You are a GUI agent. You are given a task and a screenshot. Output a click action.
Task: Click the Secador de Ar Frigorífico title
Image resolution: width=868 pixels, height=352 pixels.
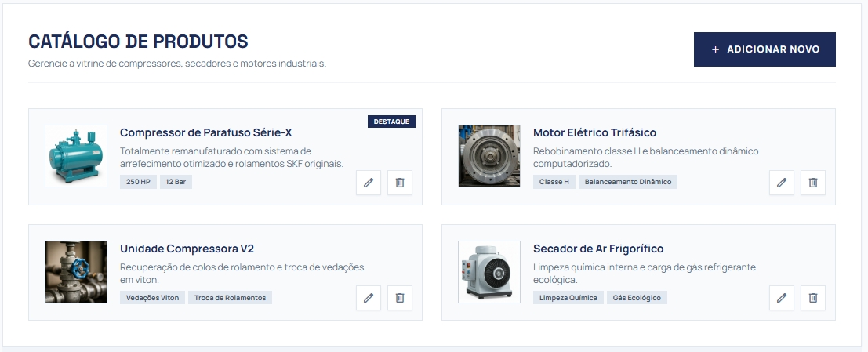tap(598, 249)
